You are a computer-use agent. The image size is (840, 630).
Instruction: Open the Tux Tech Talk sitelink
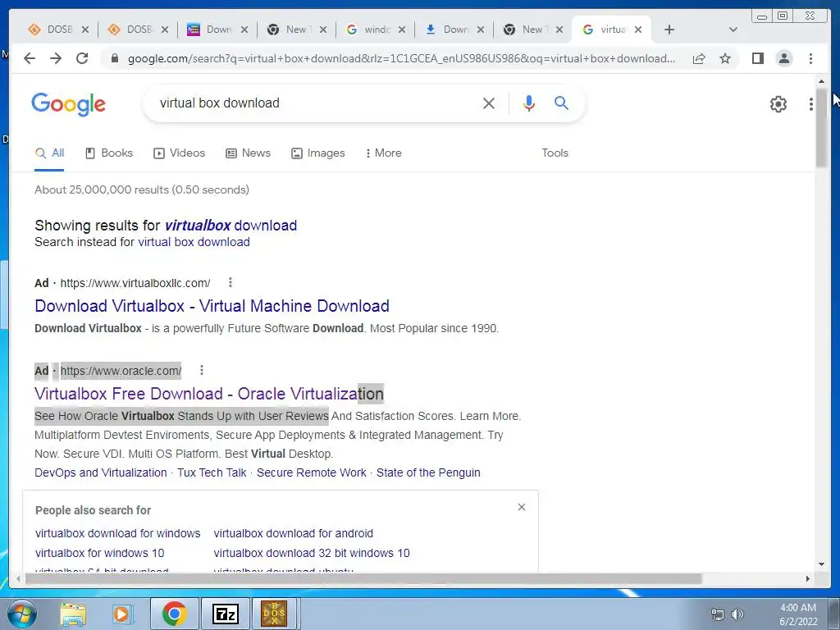[x=212, y=472]
